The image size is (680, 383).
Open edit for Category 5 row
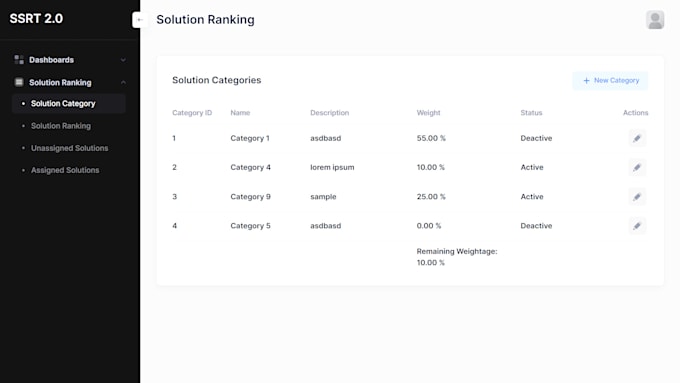click(637, 226)
